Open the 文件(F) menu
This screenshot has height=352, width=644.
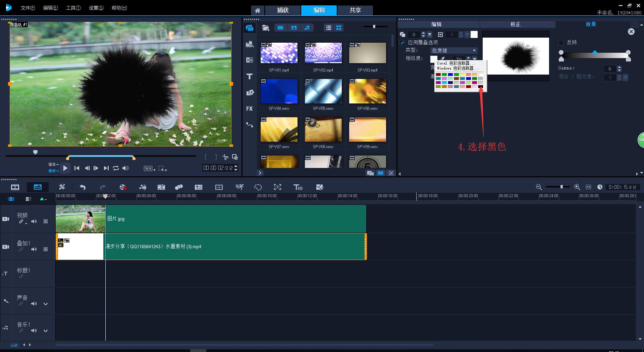pos(28,8)
